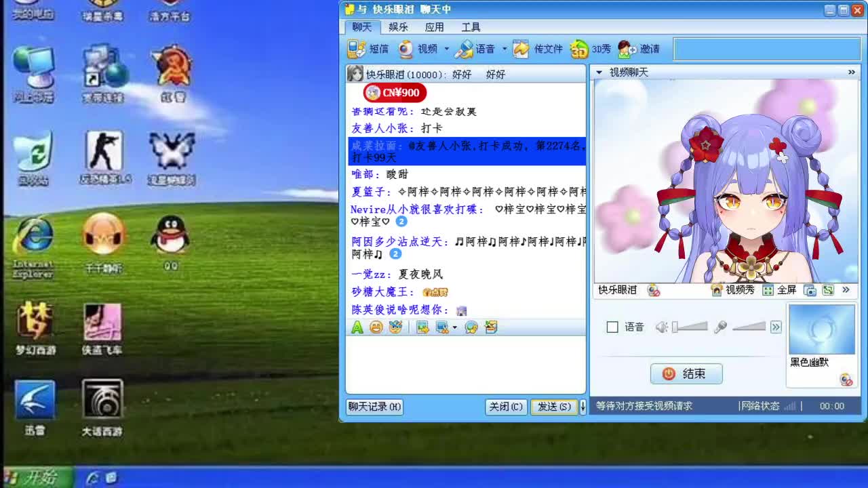
Task: Click the 邀请 invite icon
Action: pos(627,49)
